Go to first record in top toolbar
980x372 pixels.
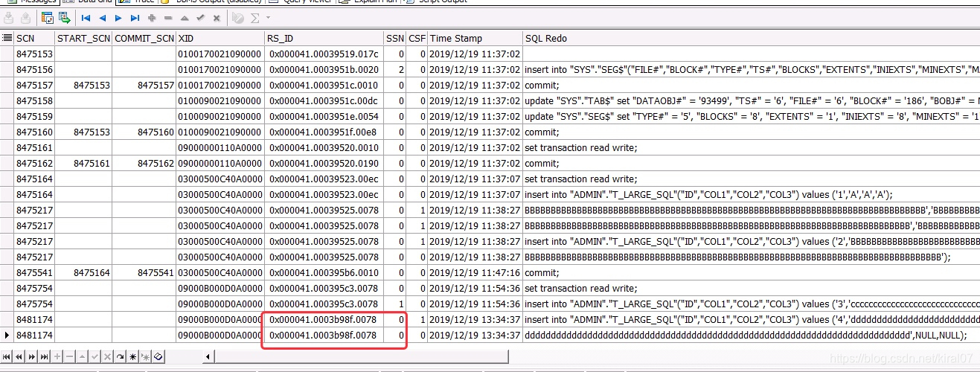coord(86,17)
